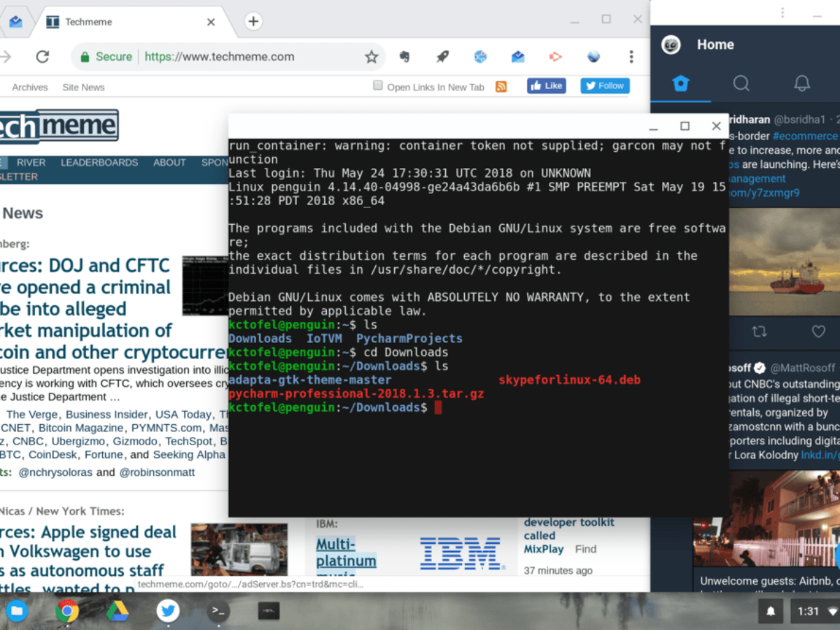Screen dimensions: 840x630
Task: Like the cargo ship tweet with heart
Action: tap(818, 330)
